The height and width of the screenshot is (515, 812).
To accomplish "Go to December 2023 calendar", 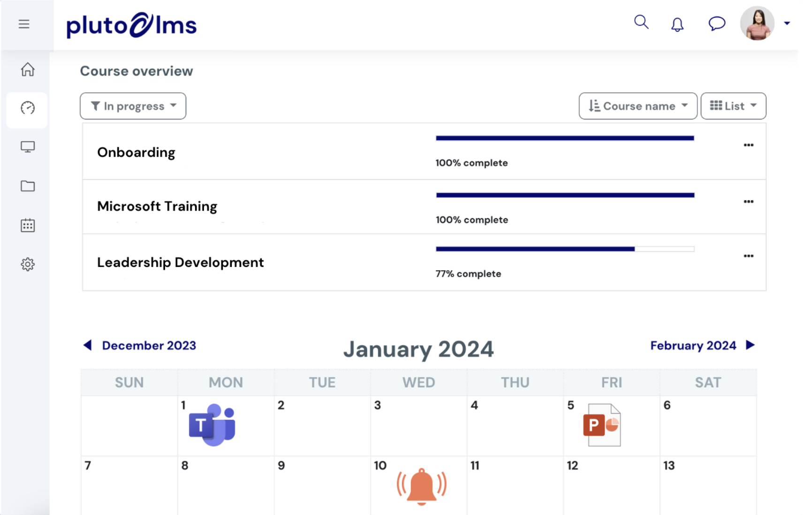I will click(140, 346).
